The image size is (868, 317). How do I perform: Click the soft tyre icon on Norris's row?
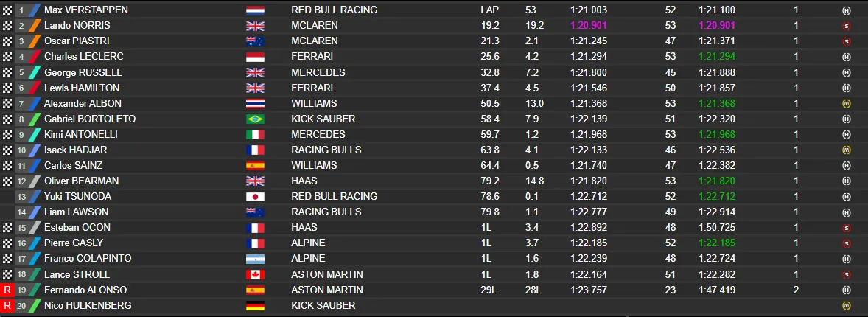coord(846,26)
